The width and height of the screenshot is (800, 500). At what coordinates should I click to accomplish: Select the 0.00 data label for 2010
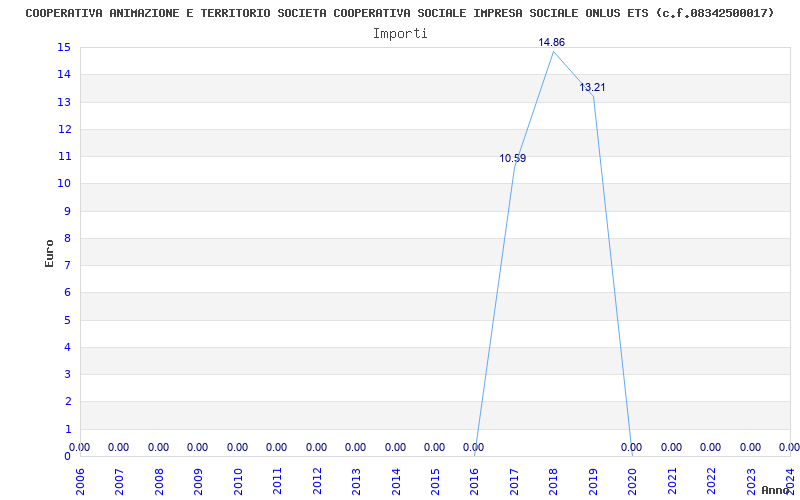point(237,447)
